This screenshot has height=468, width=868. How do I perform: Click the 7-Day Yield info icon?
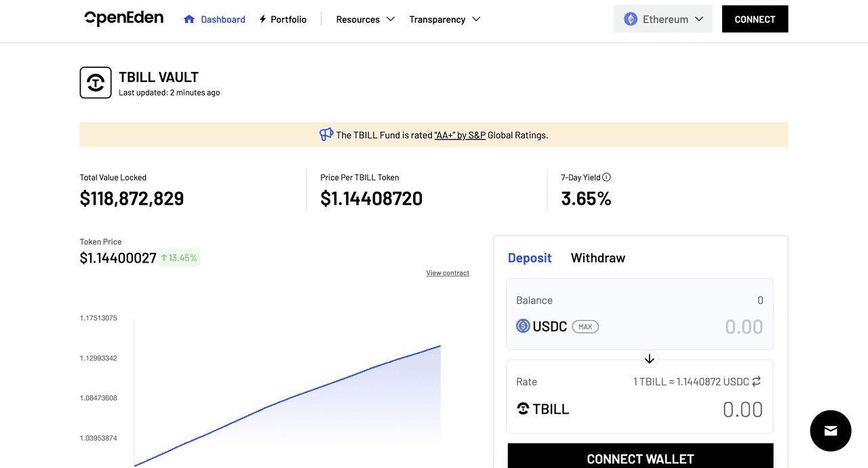click(606, 177)
